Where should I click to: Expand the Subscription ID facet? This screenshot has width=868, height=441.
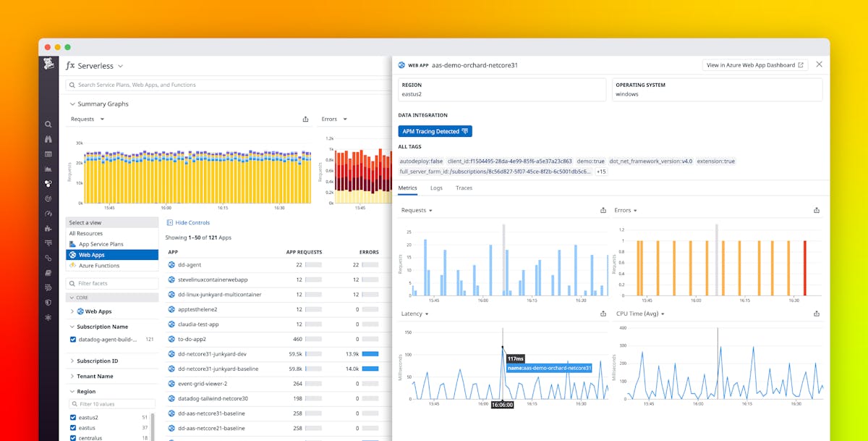click(x=72, y=361)
